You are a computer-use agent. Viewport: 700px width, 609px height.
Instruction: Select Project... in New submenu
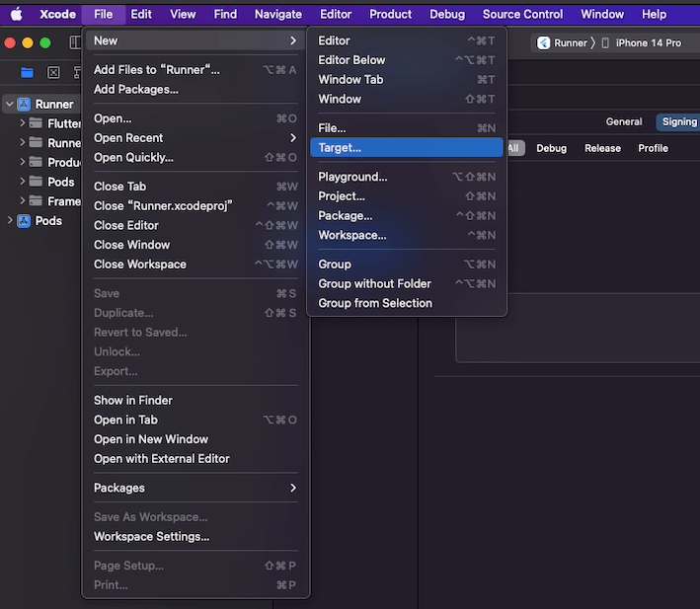point(406,196)
